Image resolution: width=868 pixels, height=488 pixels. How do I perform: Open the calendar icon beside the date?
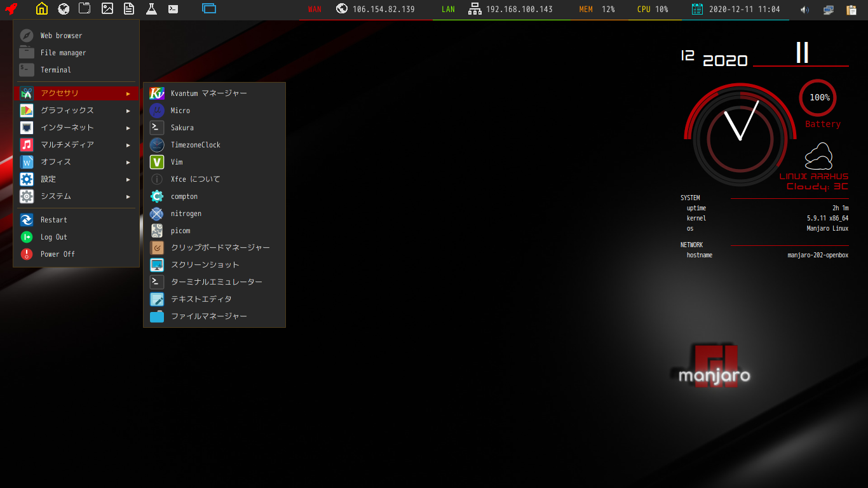pos(697,9)
